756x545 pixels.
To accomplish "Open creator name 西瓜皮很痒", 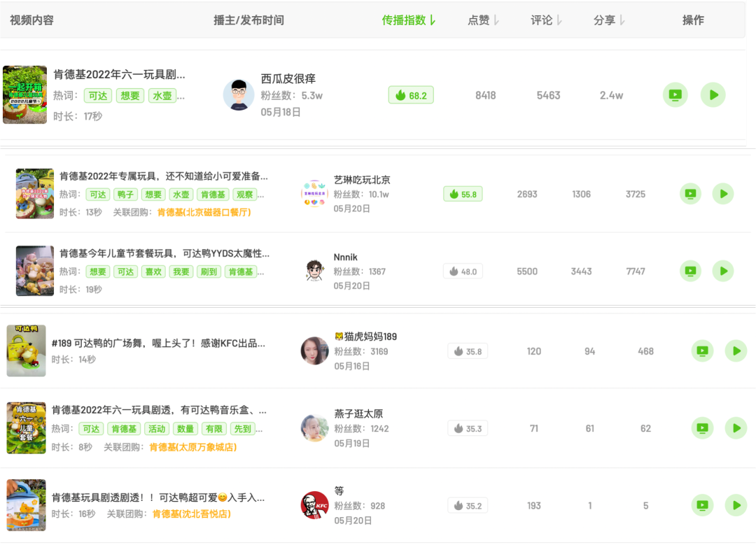I will pyautogui.click(x=288, y=78).
